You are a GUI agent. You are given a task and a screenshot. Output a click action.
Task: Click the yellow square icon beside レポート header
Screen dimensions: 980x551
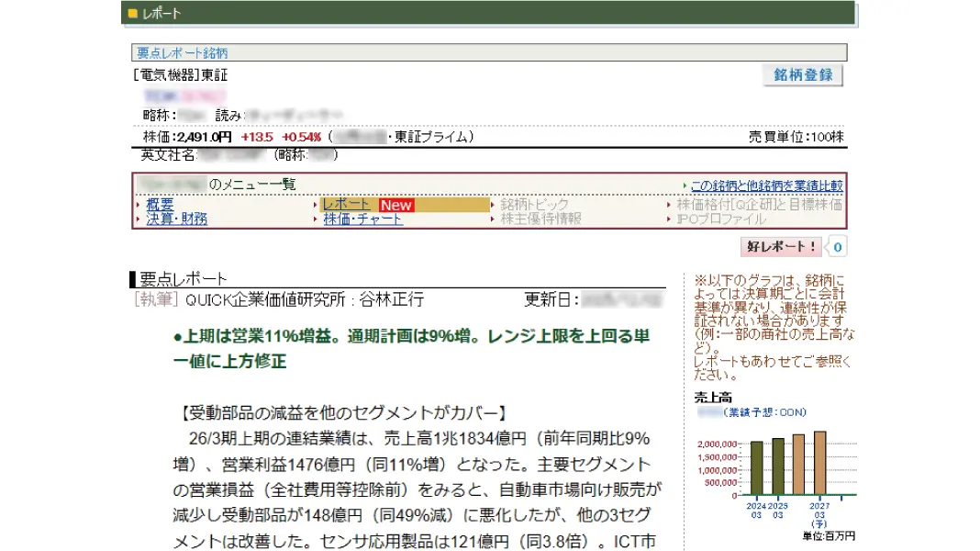[x=132, y=13]
